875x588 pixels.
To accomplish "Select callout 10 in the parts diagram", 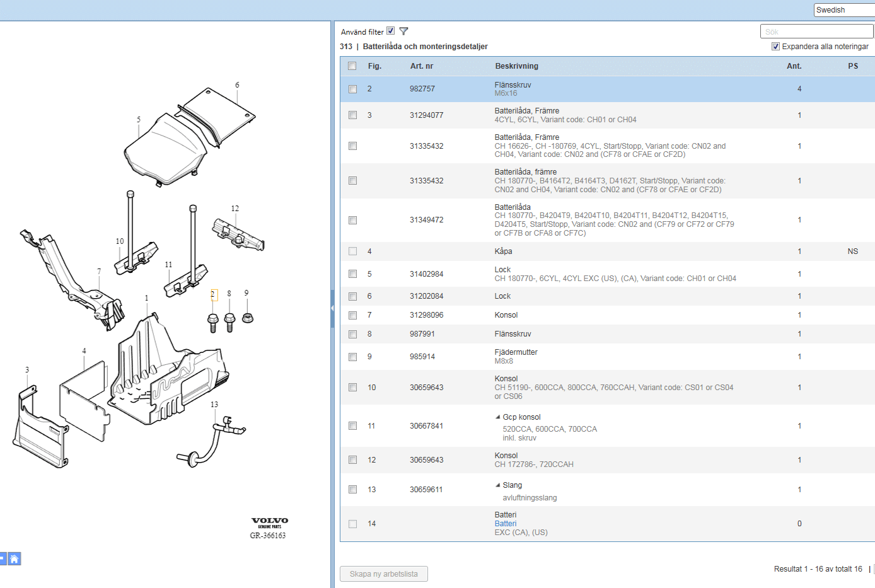I will point(120,241).
